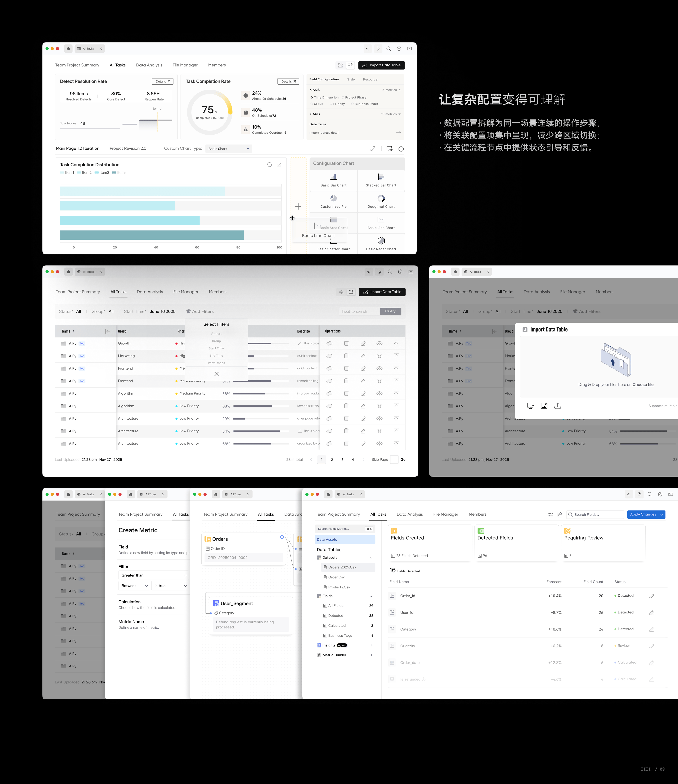The height and width of the screenshot is (784, 678).
Task: Refresh the Task Completion Distribution chart circle icon
Action: click(270, 165)
